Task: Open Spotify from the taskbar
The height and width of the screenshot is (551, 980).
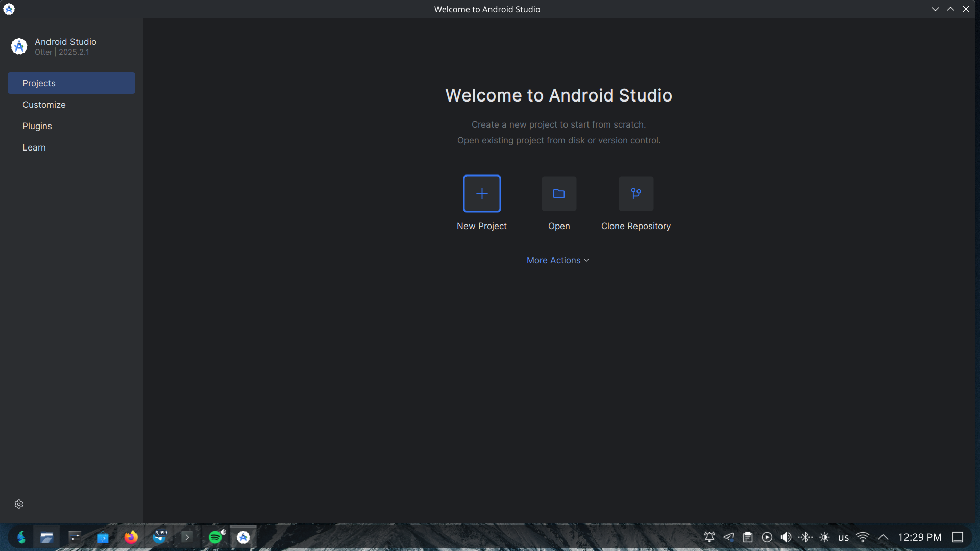Action: pyautogui.click(x=215, y=537)
